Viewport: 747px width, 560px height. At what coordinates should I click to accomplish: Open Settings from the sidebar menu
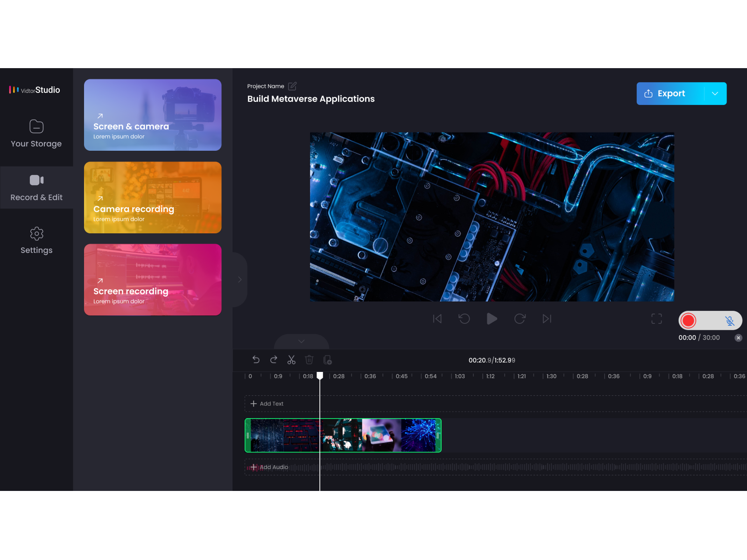click(36, 240)
